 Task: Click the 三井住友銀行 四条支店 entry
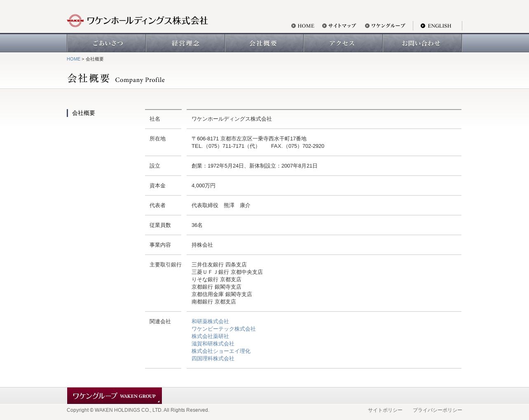[x=219, y=265]
